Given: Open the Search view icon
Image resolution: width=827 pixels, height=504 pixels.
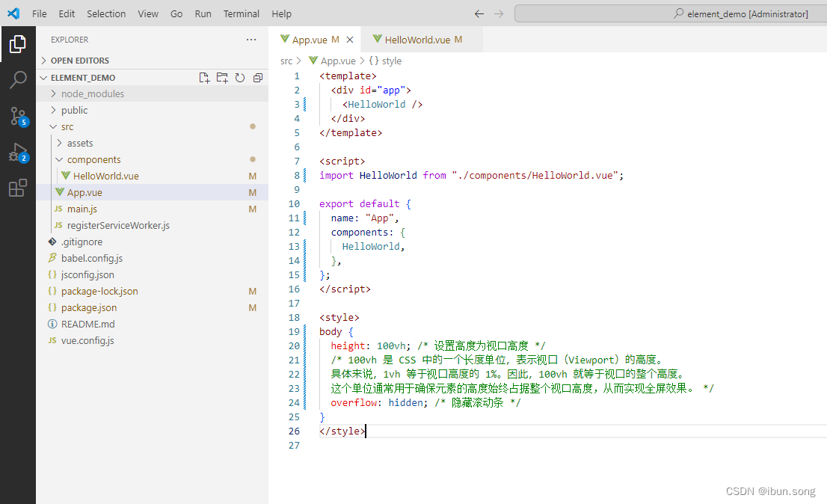Looking at the screenshot, I should click(x=17, y=80).
